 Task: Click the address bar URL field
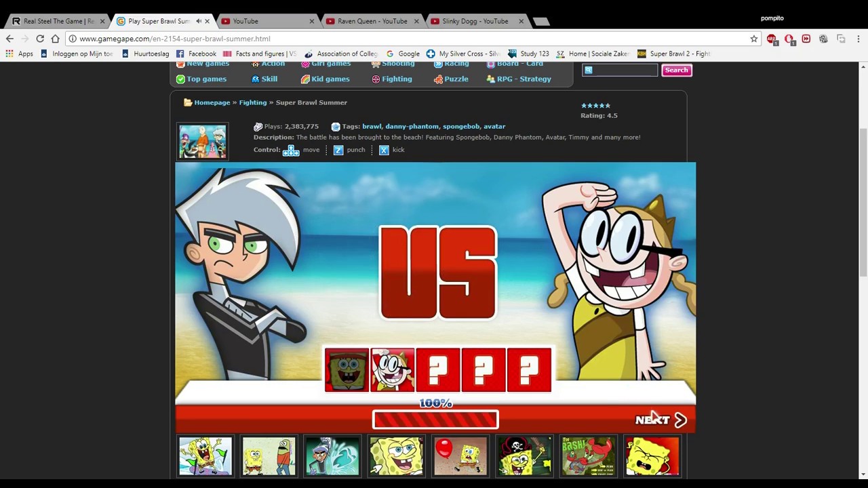[x=407, y=39]
